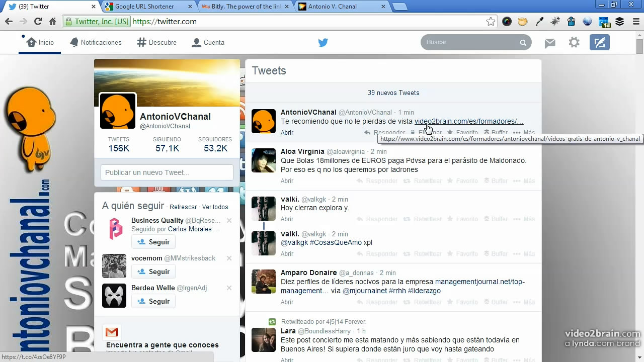This screenshot has height=362, width=644.
Task: Open the settings gear menu
Action: [x=574, y=43]
